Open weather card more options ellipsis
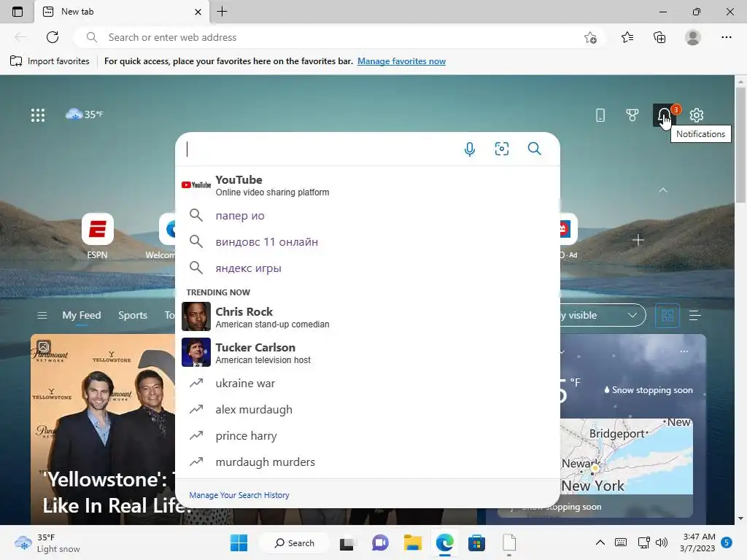The image size is (747, 560). [x=684, y=351]
